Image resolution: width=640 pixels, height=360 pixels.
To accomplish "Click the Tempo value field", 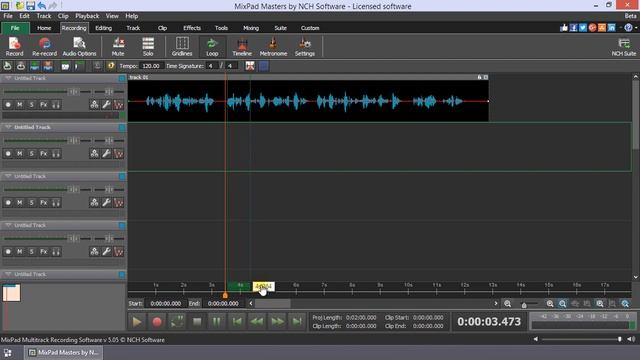I will (x=151, y=66).
